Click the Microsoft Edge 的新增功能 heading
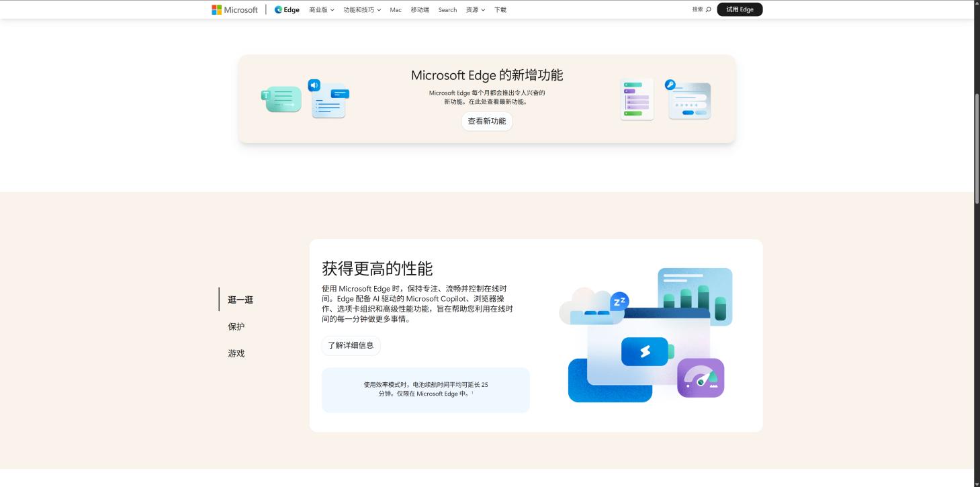This screenshot has width=980, height=487. pyautogui.click(x=487, y=75)
